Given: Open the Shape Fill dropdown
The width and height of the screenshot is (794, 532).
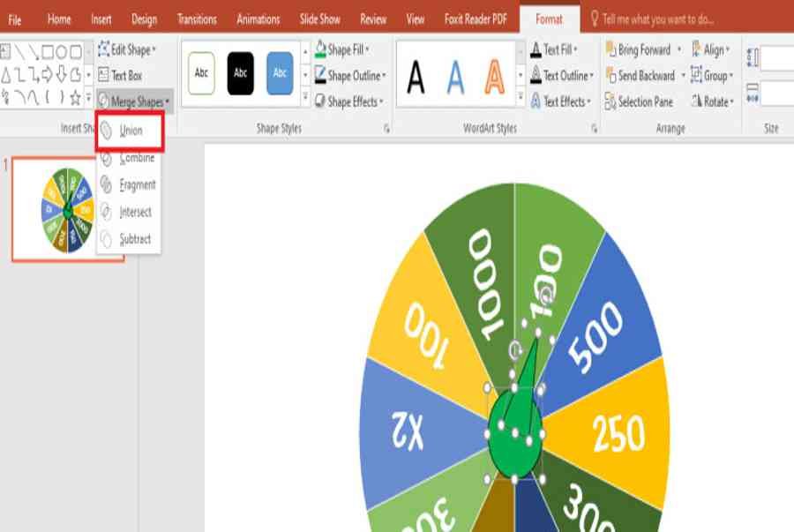Looking at the screenshot, I should pyautogui.click(x=342, y=49).
